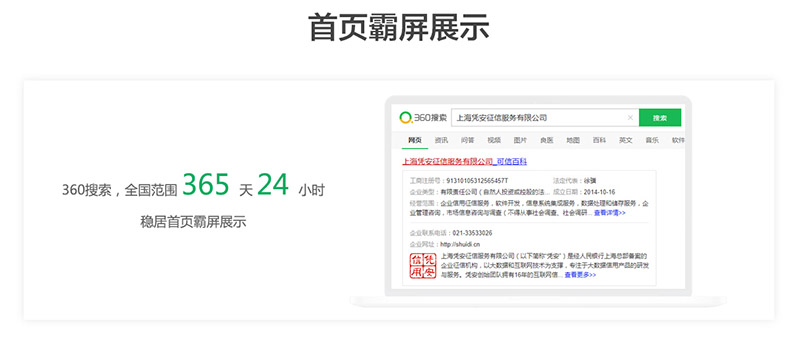The height and width of the screenshot is (360, 800).
Task: Select the 英文 tab
Action: coord(626,140)
